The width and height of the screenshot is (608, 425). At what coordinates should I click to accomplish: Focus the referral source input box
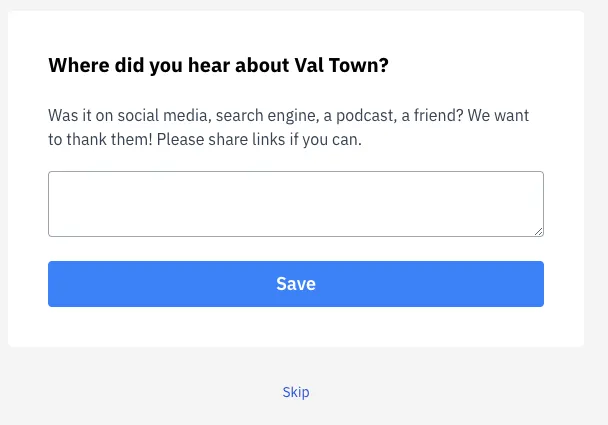click(x=295, y=204)
